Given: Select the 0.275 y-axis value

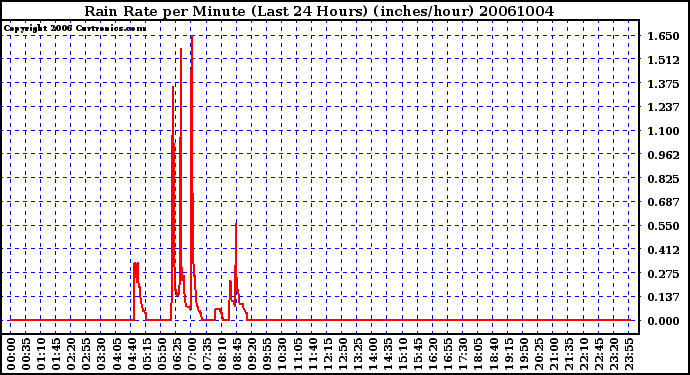Looking at the screenshot, I should (663, 274).
